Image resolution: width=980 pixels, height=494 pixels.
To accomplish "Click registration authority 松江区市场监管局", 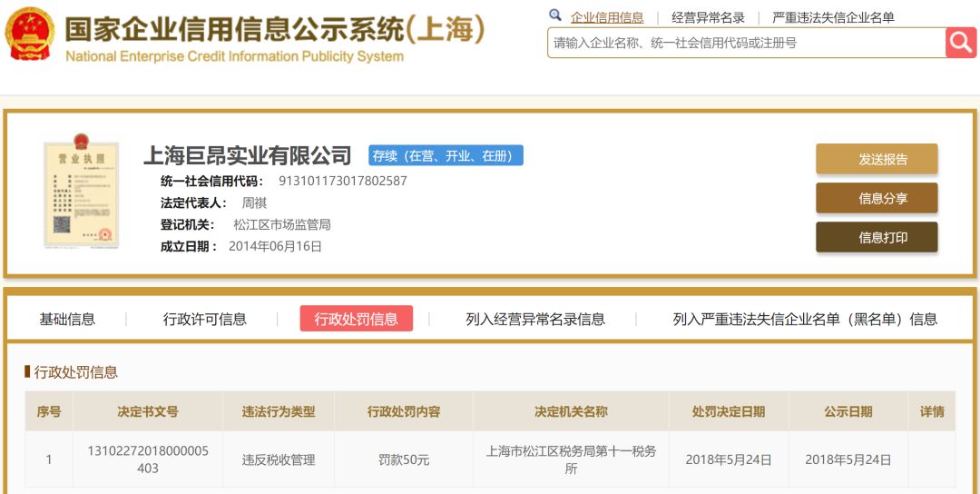I will tap(282, 224).
